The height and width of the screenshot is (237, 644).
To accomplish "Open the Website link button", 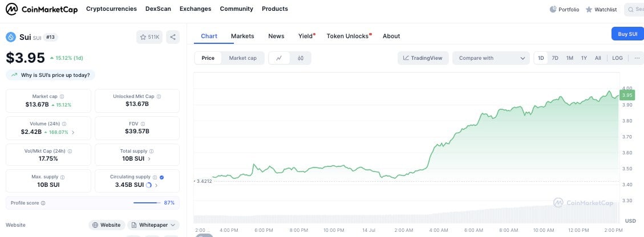I will click(107, 225).
